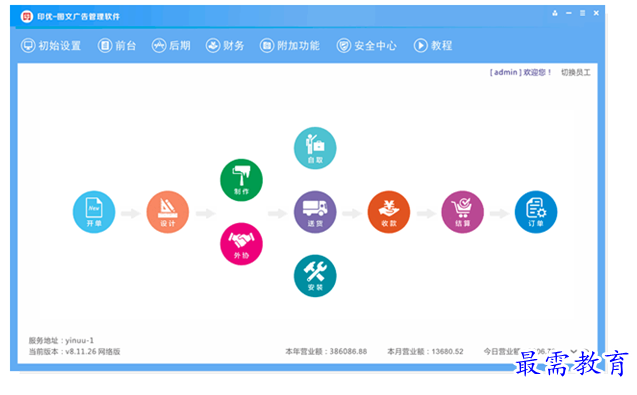The height and width of the screenshot is (395, 637).
Task: Click the 设计 design workflow icon
Action: (x=167, y=212)
